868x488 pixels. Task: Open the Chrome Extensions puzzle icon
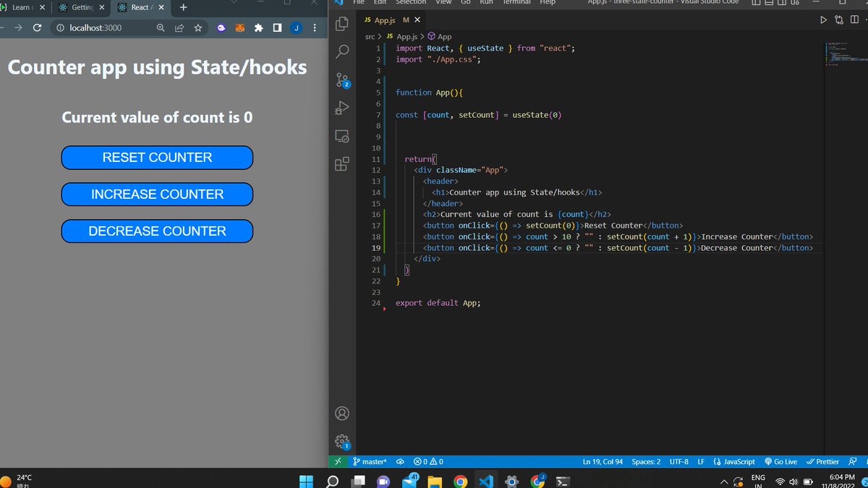point(258,28)
